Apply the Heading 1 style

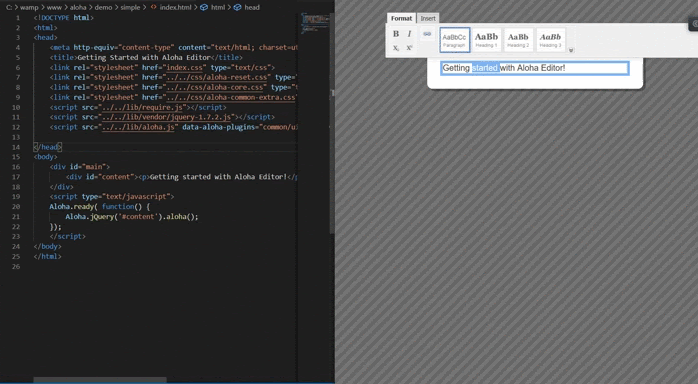click(x=486, y=40)
